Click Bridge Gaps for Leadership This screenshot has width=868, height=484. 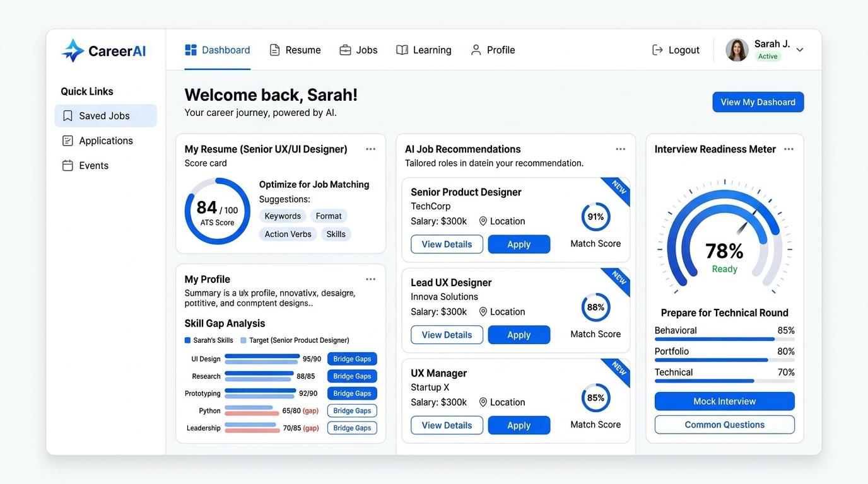(352, 428)
